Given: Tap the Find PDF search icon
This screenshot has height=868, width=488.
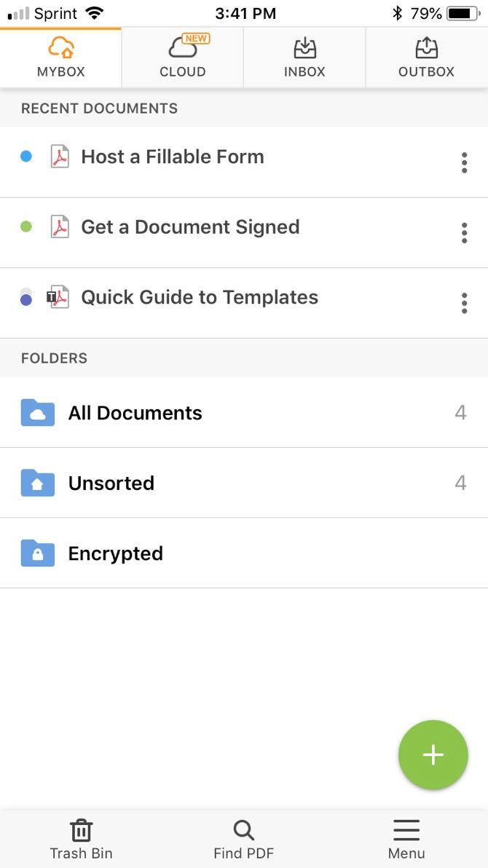Looking at the screenshot, I should tap(243, 831).
